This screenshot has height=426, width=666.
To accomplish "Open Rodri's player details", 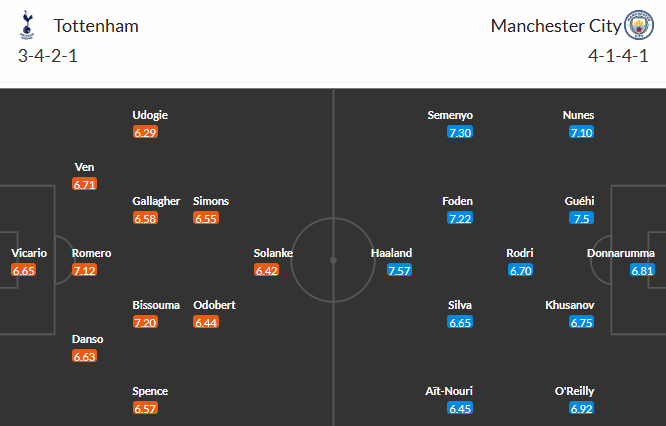I will coord(520,253).
